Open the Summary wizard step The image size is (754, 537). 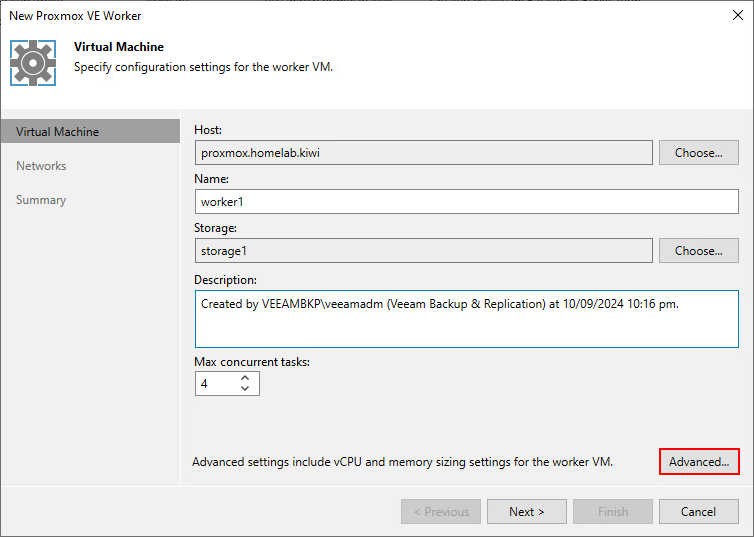pos(41,200)
